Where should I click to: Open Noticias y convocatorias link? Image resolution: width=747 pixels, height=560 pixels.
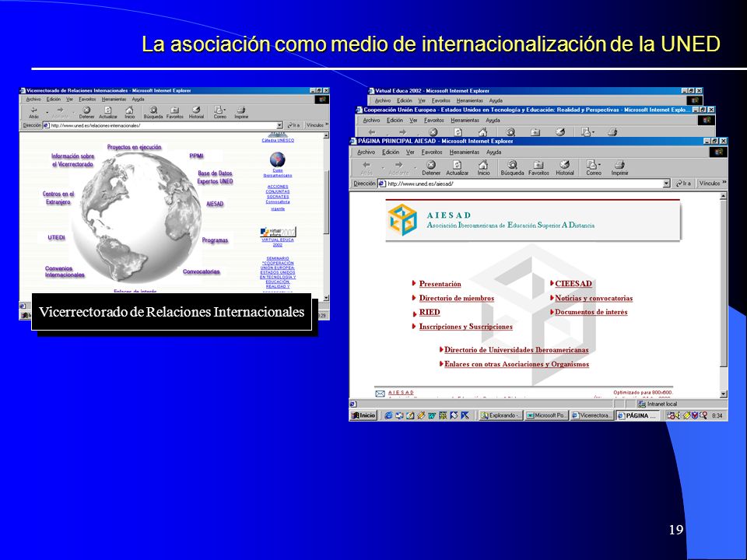tap(594, 298)
